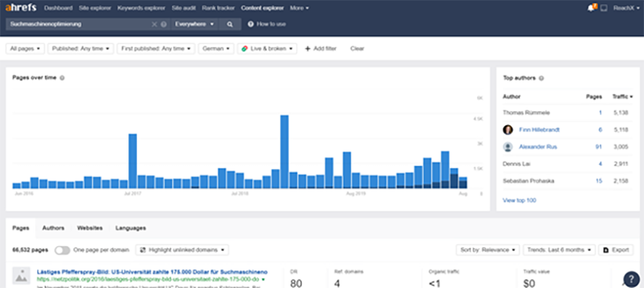The image size is (644, 288).
Task: Open Site audit
Action: tap(183, 8)
